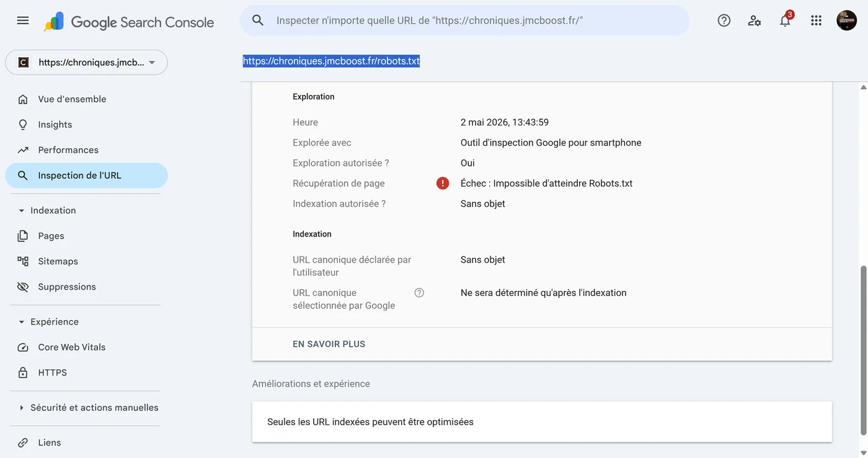Click the Pages documents icon
The height and width of the screenshot is (458, 868).
coord(23,236)
